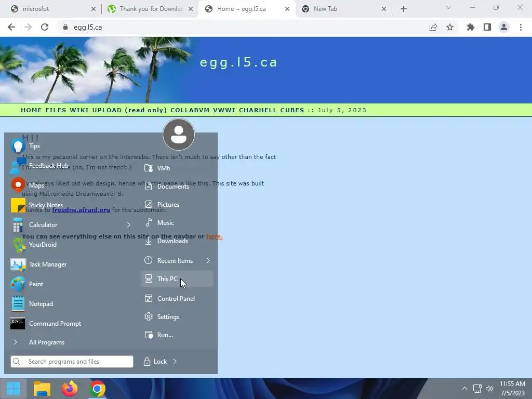Image resolution: width=532 pixels, height=399 pixels.
Task: Open the tab search dropdown
Action: (x=448, y=7)
